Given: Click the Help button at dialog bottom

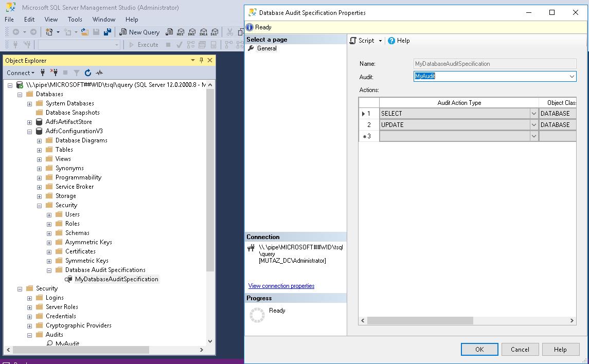Looking at the screenshot, I should (x=560, y=350).
